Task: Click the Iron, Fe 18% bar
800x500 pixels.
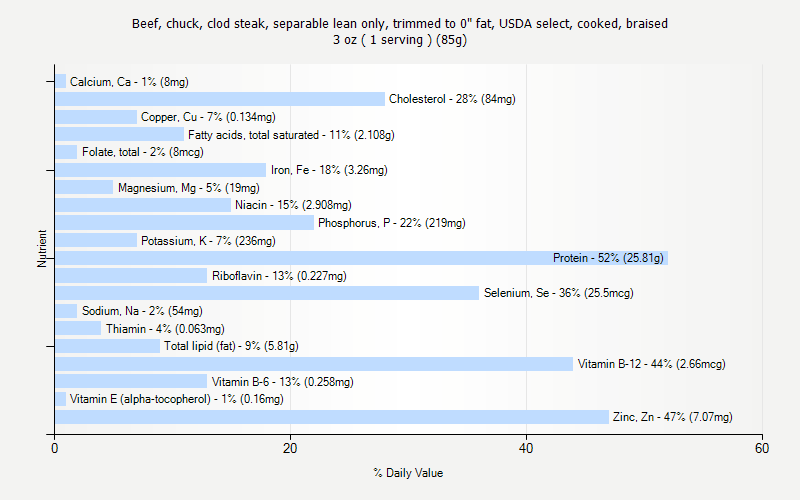Action: coord(161,170)
